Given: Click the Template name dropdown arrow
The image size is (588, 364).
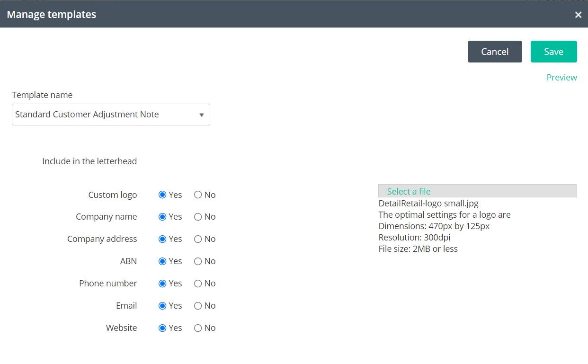Looking at the screenshot, I should 201,115.
